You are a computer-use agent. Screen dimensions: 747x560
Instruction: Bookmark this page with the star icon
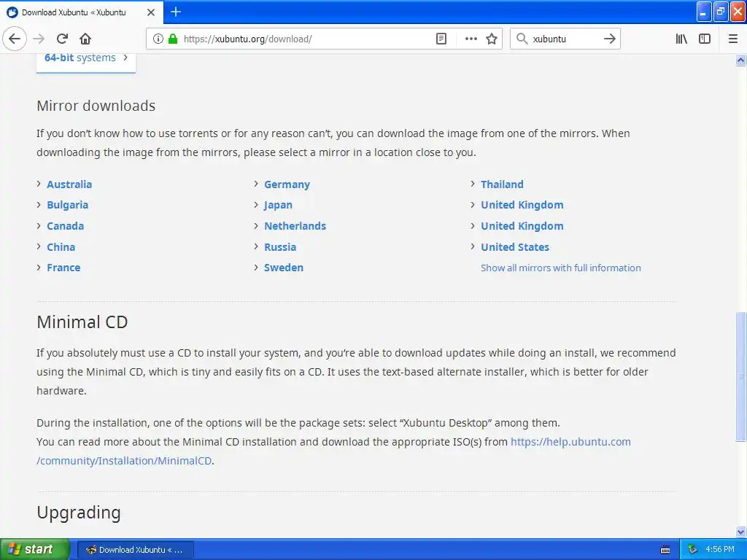coord(492,39)
